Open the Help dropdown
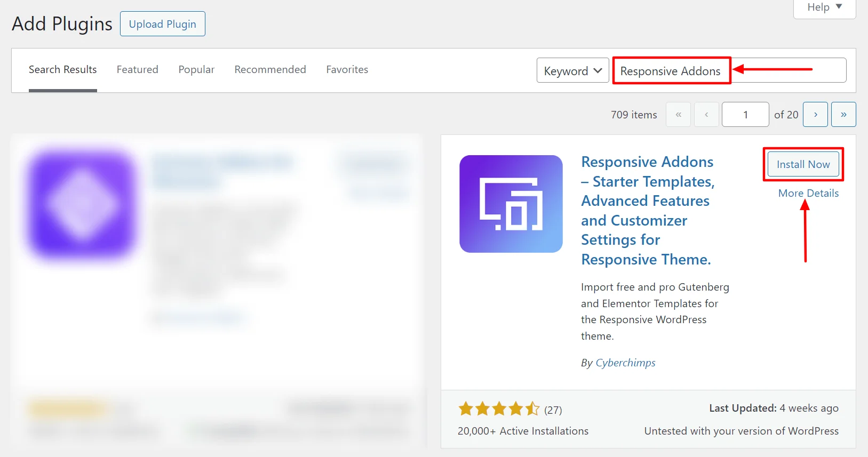 824,7
